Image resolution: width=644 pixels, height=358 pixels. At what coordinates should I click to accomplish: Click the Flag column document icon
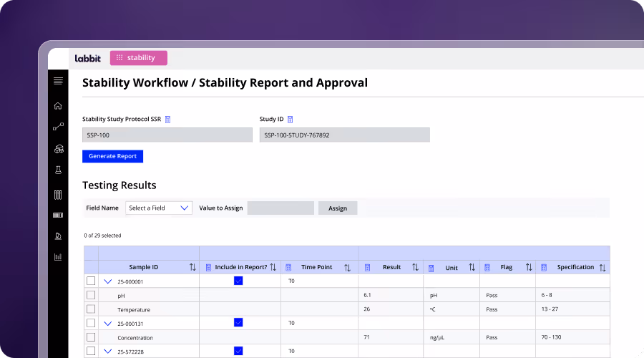[x=487, y=268]
